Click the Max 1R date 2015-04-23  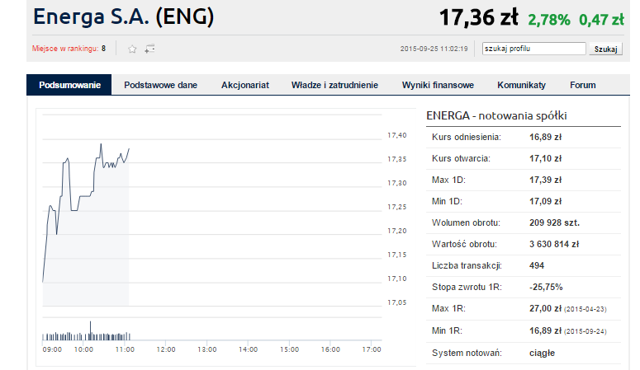(x=585, y=310)
